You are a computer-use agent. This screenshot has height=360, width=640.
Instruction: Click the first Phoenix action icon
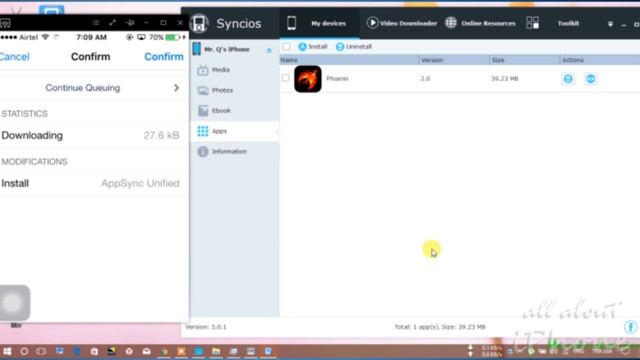568,79
